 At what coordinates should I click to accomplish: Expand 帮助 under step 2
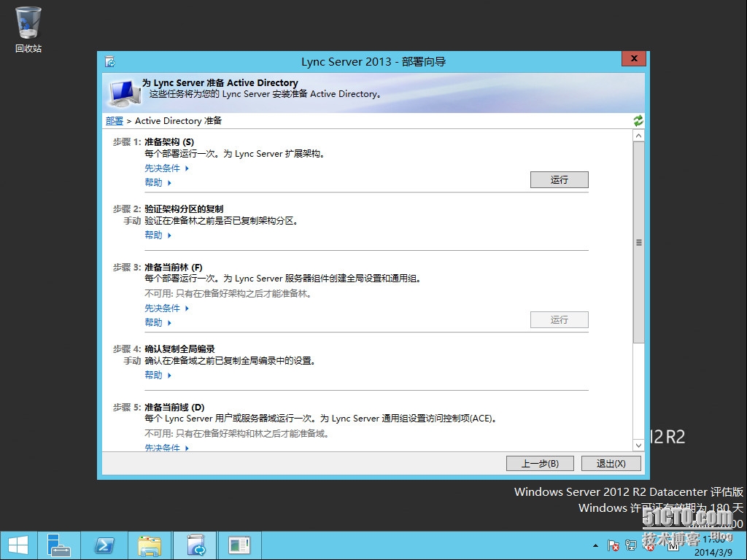158,235
